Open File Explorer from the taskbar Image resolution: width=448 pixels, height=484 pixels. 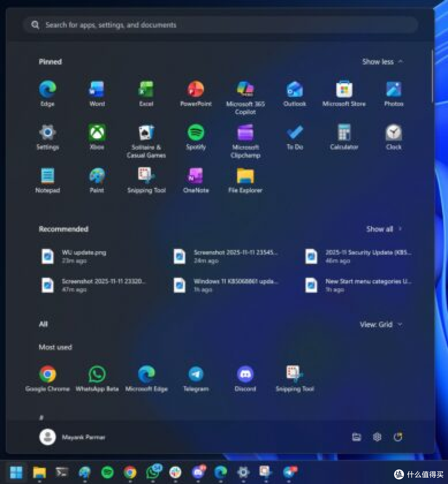39,472
